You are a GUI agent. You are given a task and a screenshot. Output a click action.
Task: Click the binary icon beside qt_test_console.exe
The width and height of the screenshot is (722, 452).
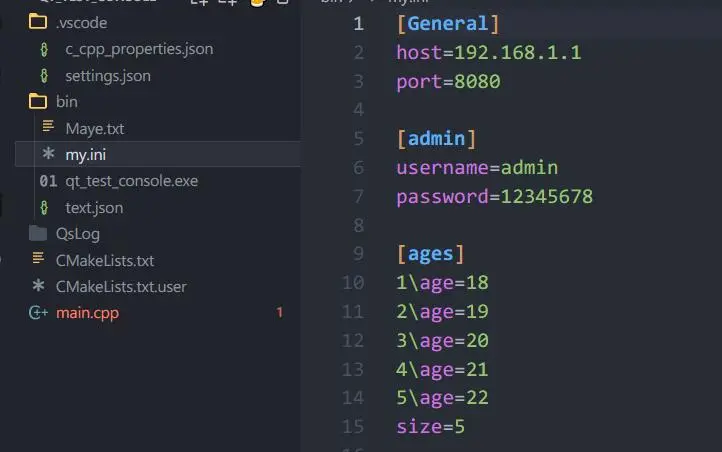(47, 181)
